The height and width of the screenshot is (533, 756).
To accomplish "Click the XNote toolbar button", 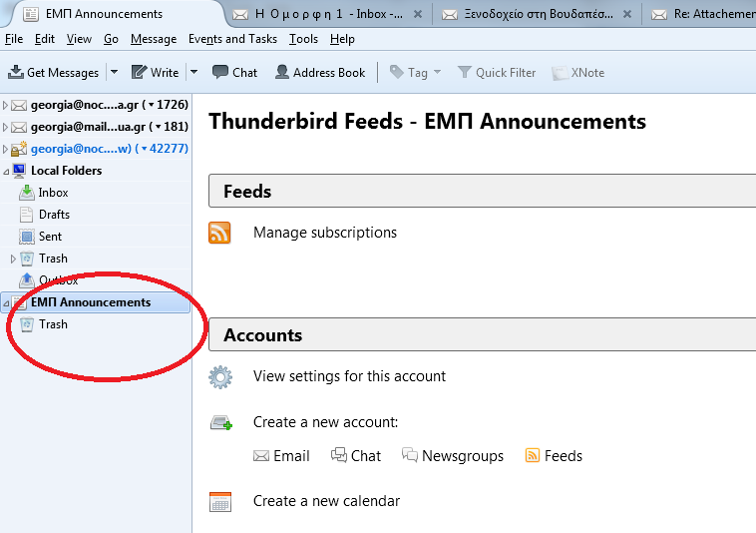I will coord(578,72).
